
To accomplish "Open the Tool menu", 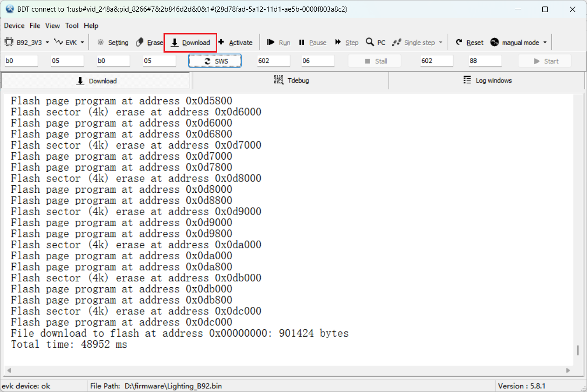I will coord(72,26).
